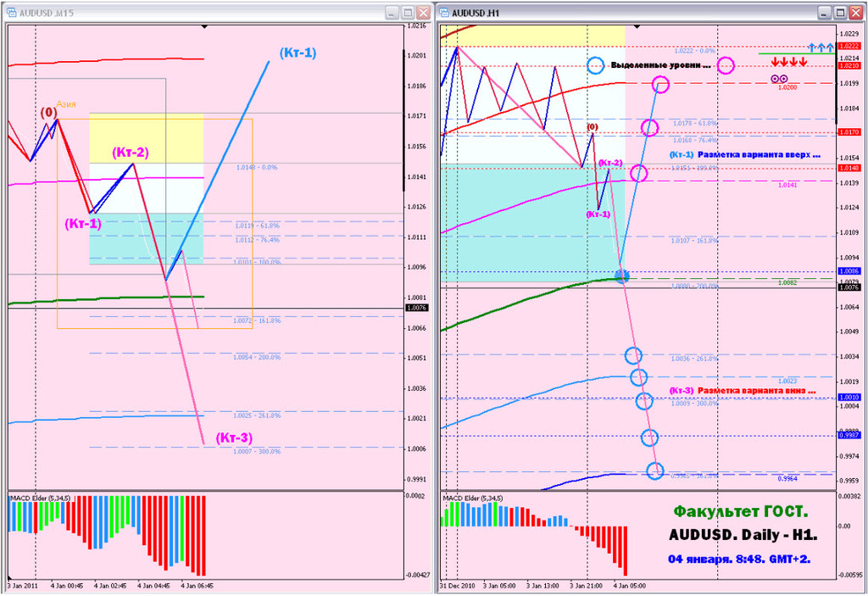Click black 1.0076 price tag in M15 chart

tap(417, 308)
